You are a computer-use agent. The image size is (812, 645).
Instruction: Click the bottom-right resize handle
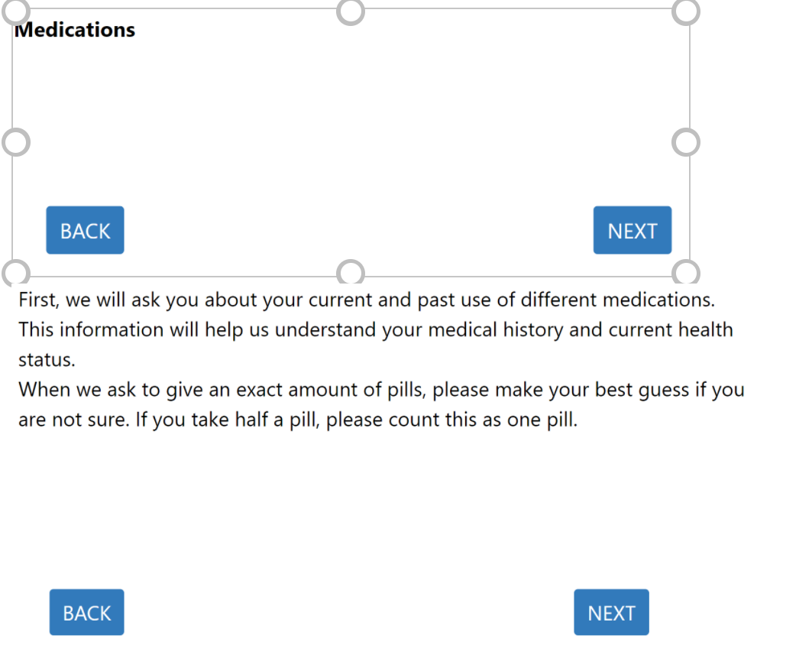685,273
